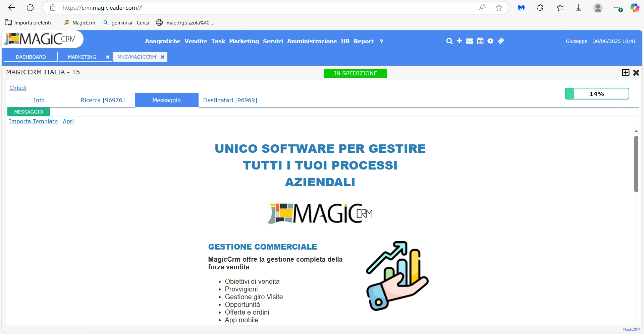Click the MESSAGGIO section header label

(x=29, y=112)
